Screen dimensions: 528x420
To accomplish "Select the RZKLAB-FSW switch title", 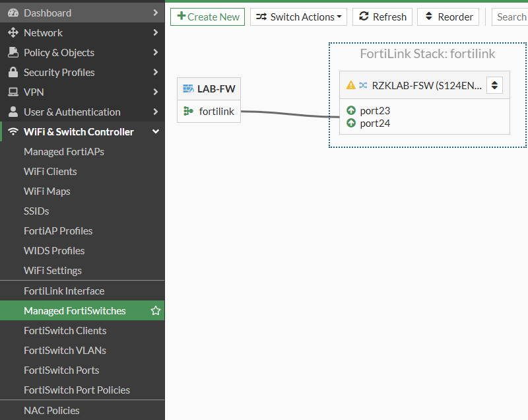I will 426,86.
